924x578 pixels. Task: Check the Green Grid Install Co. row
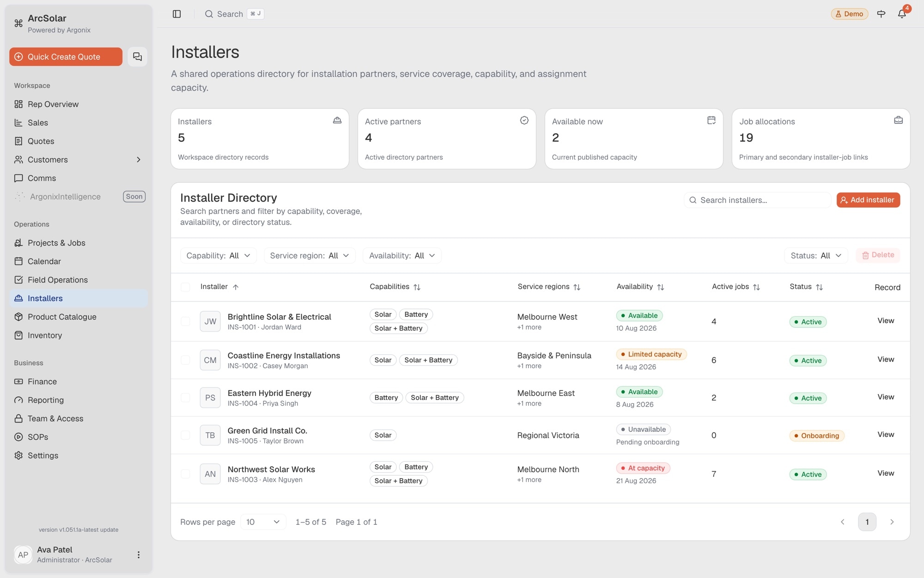click(185, 435)
